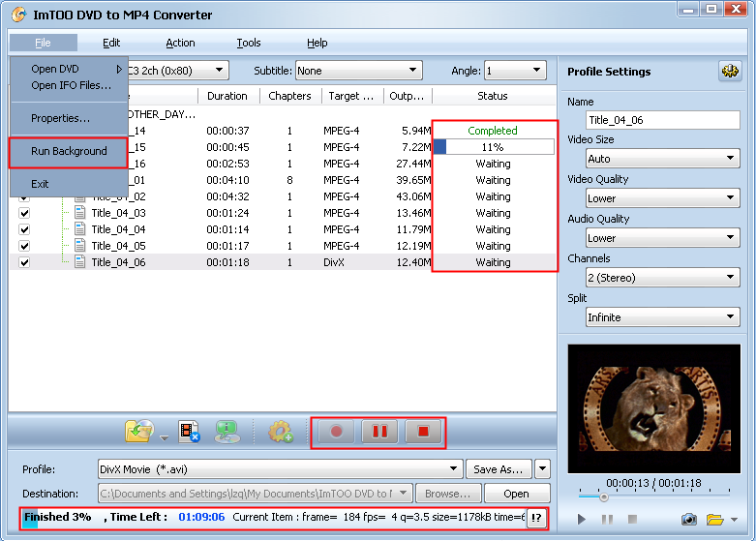Click the Chapters column header
This screenshot has height=541, width=756.
coord(289,96)
